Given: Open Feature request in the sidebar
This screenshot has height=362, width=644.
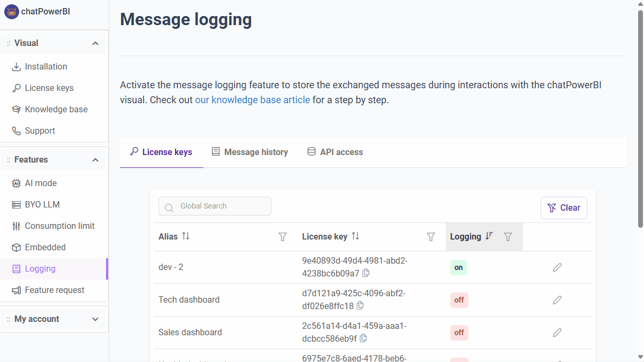Looking at the screenshot, I should (54, 290).
